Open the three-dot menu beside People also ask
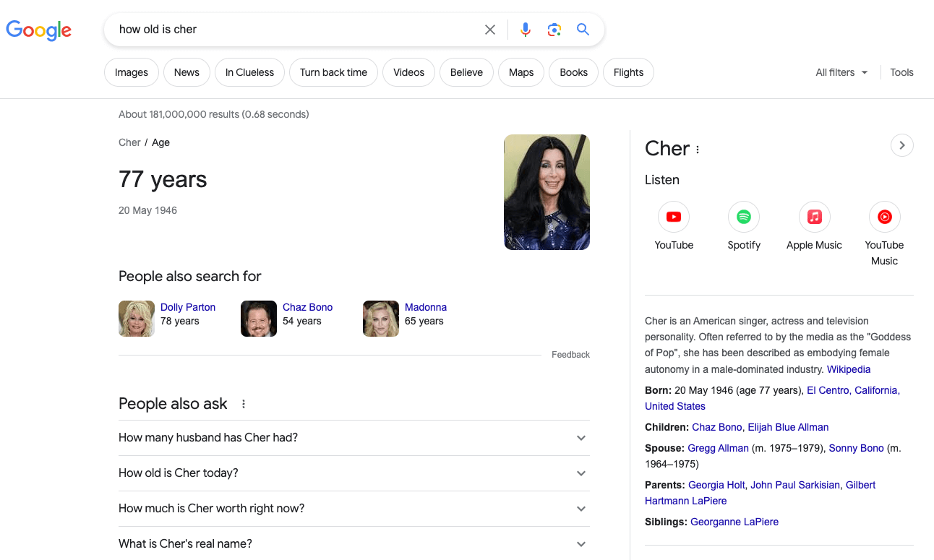The height and width of the screenshot is (560, 934). (x=244, y=404)
